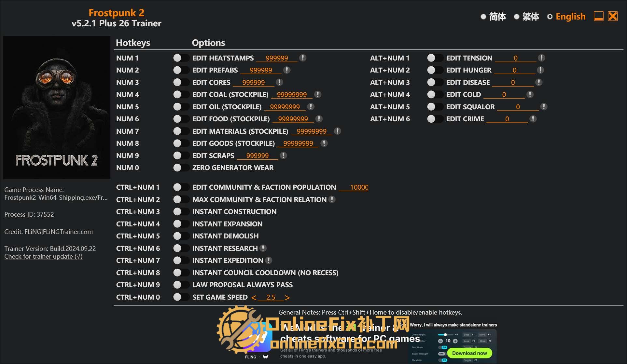Viewport: 627px width, 364px height.
Task: Enable the EDIT CRIME switch
Action: click(435, 119)
